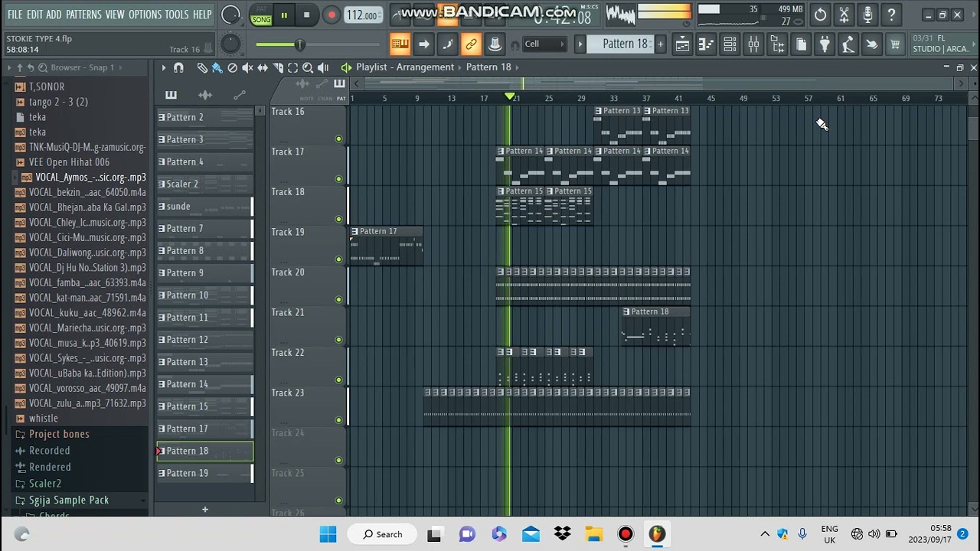
Task: Mute Track 22 with its green dot
Action: click(338, 380)
